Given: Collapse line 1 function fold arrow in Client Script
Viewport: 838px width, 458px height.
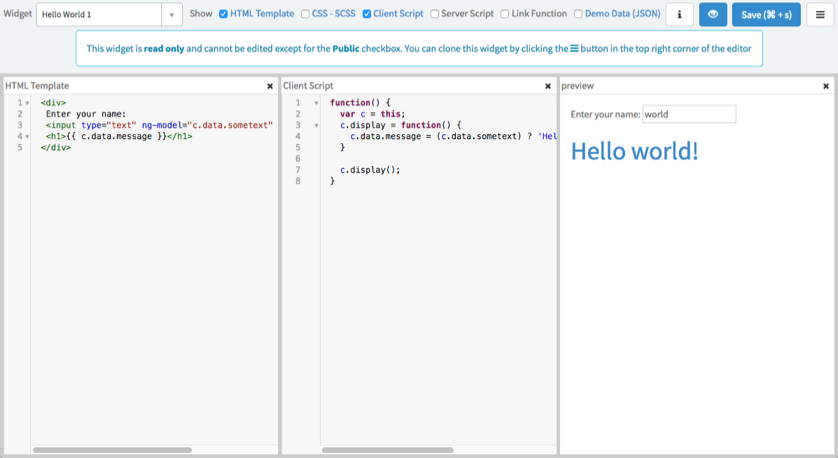Looking at the screenshot, I should pyautogui.click(x=316, y=103).
